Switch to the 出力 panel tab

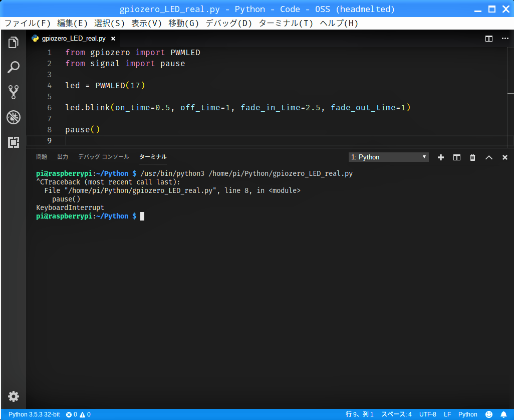63,157
